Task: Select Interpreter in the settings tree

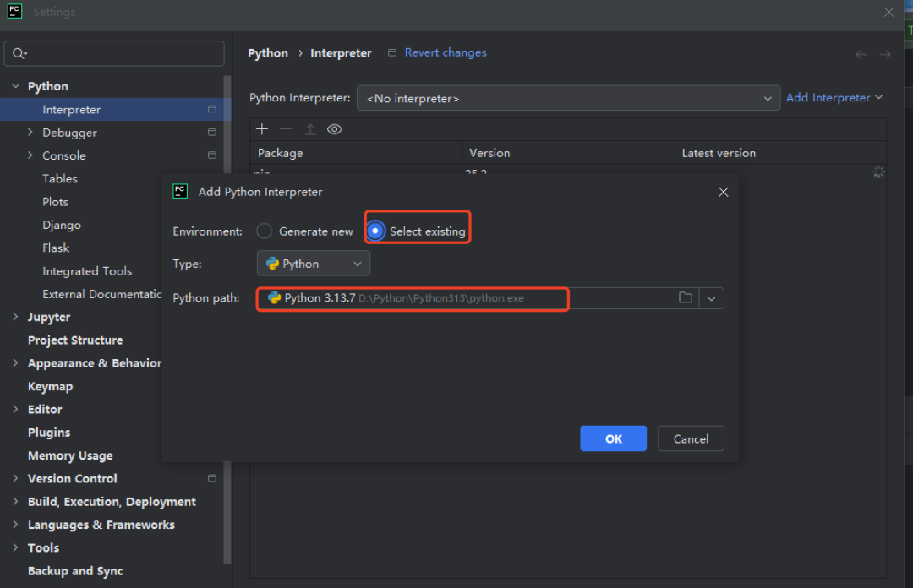Action: pos(112,110)
